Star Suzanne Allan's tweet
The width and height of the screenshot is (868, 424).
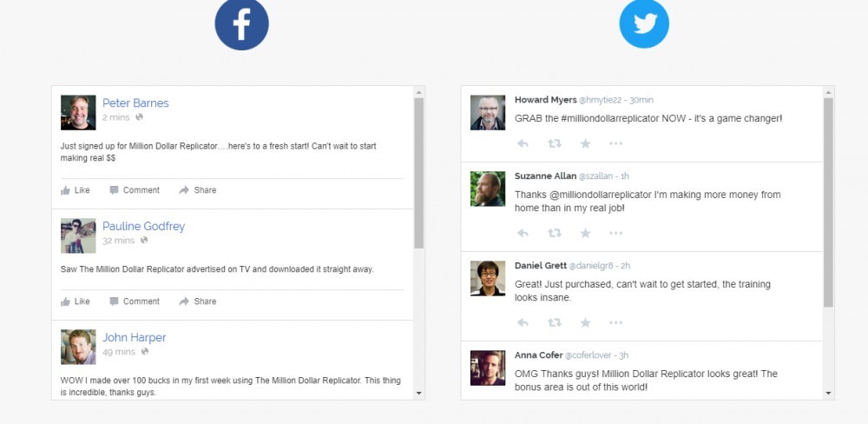pyautogui.click(x=585, y=234)
